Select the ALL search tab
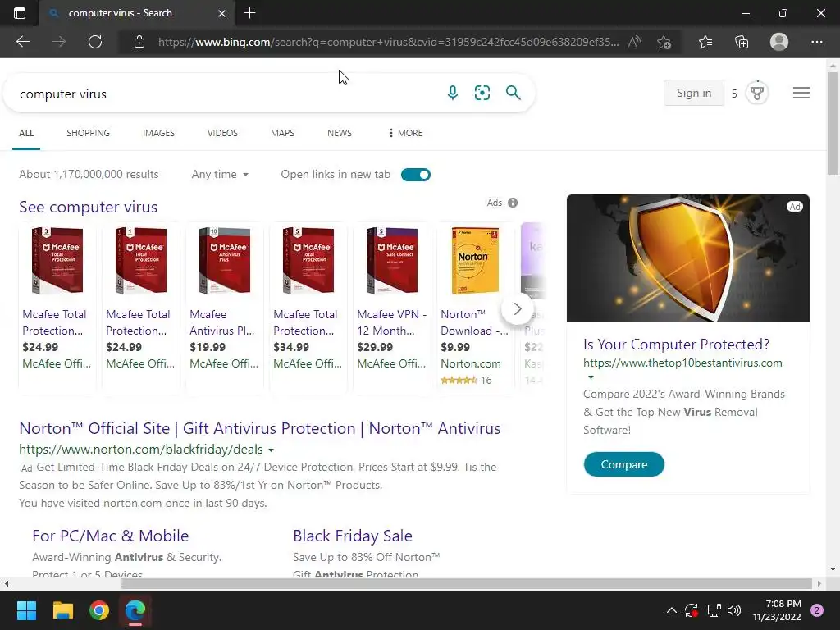The image size is (840, 630). [x=26, y=133]
